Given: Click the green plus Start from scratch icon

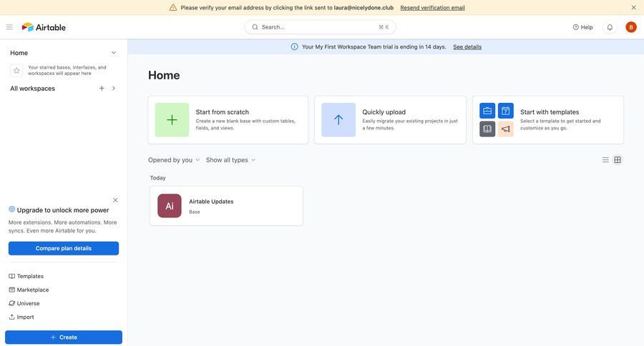Looking at the screenshot, I should (x=172, y=120).
